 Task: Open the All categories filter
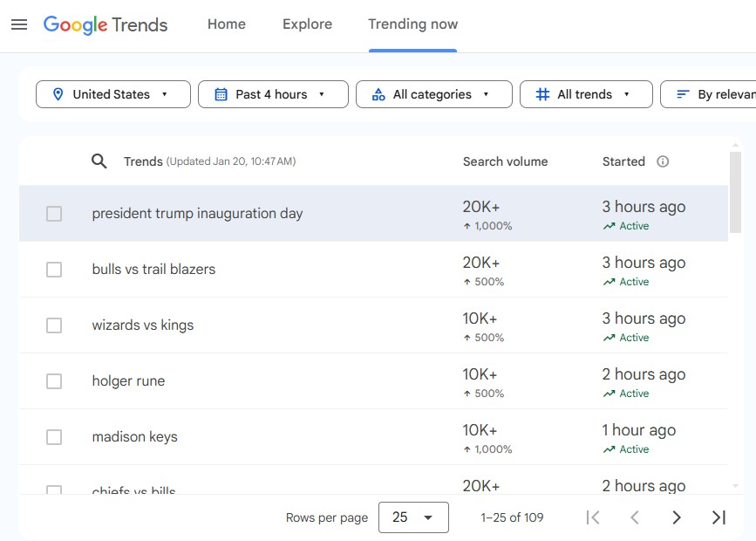click(433, 94)
